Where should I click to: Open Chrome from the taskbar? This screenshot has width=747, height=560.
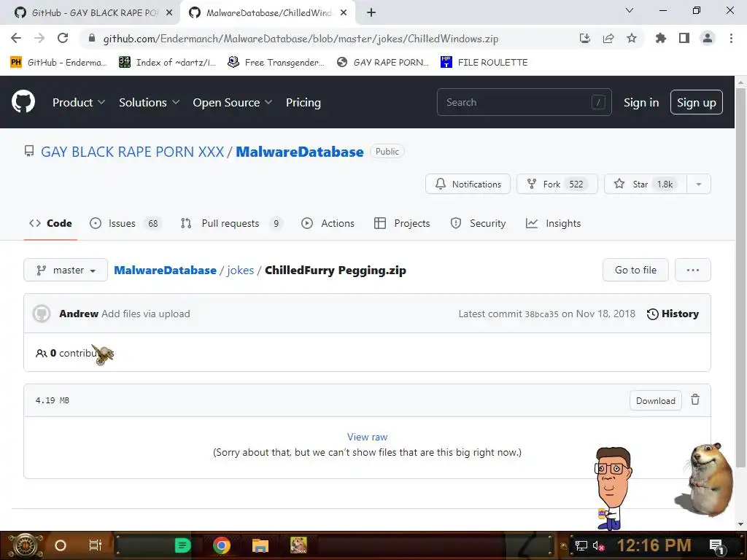[x=222, y=545]
